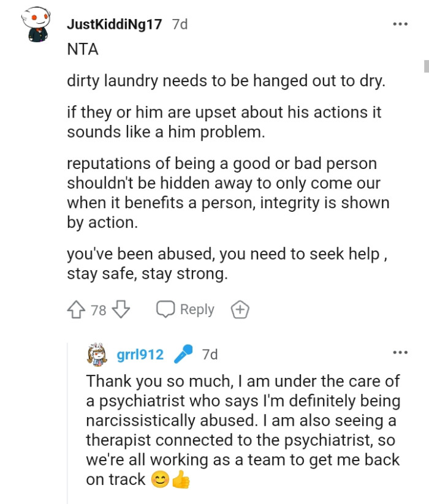Open the overflow menu on JustKiddiNg17's comment
The image size is (429, 504).
click(x=400, y=23)
